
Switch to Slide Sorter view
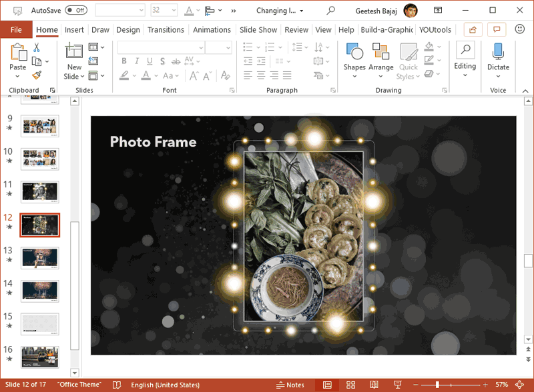click(x=350, y=385)
